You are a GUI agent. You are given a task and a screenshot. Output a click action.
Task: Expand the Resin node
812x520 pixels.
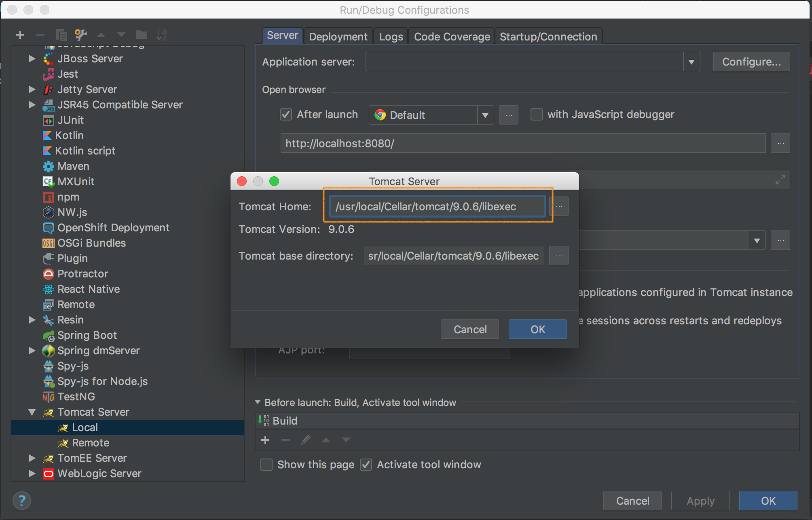[32, 320]
